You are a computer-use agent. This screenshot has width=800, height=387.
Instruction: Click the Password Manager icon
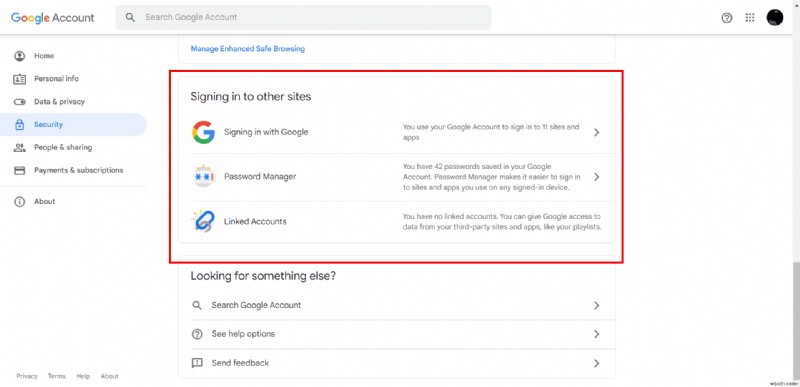(204, 176)
